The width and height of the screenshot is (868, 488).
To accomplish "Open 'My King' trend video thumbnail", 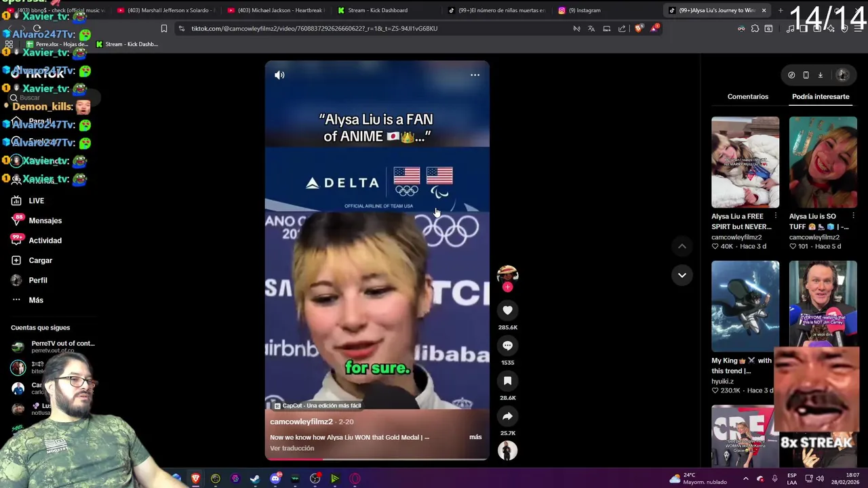I will (745, 306).
